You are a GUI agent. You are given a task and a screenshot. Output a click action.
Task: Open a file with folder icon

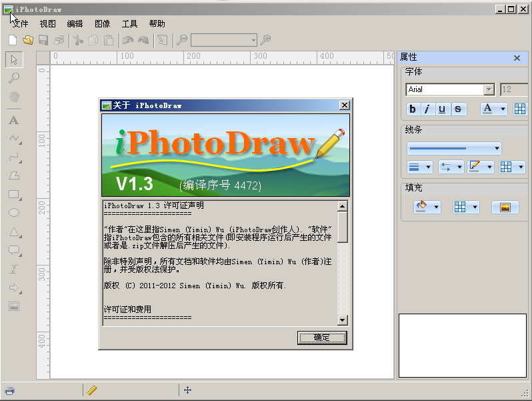click(x=28, y=40)
